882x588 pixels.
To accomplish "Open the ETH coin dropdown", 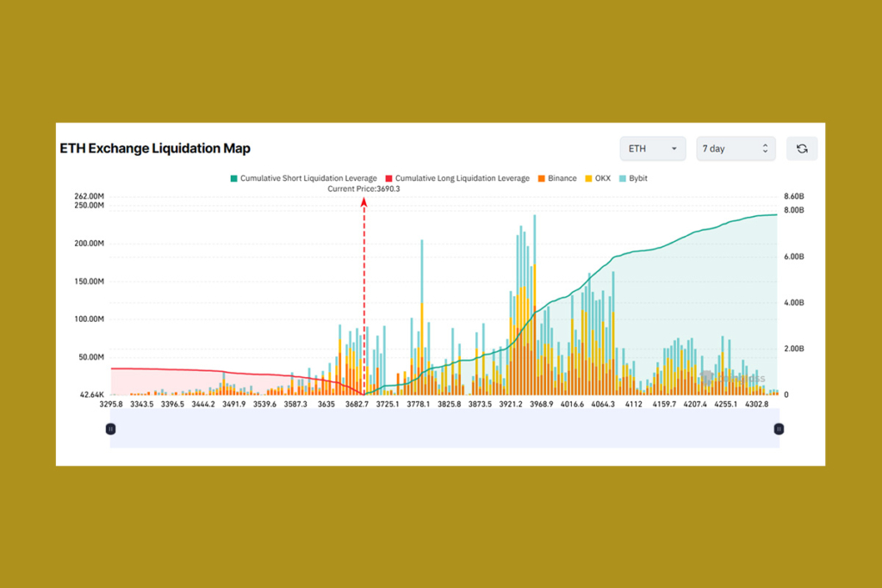I will pyautogui.click(x=652, y=149).
